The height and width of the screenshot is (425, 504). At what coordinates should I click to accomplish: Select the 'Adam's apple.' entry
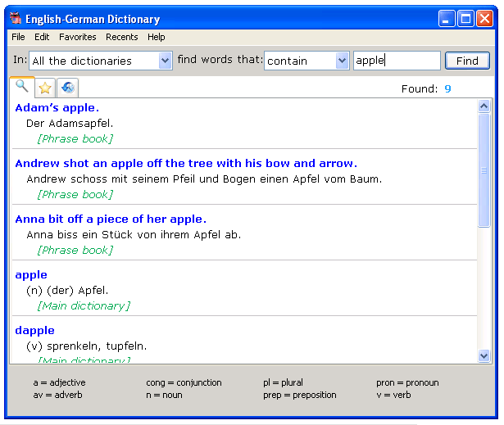[x=57, y=107]
